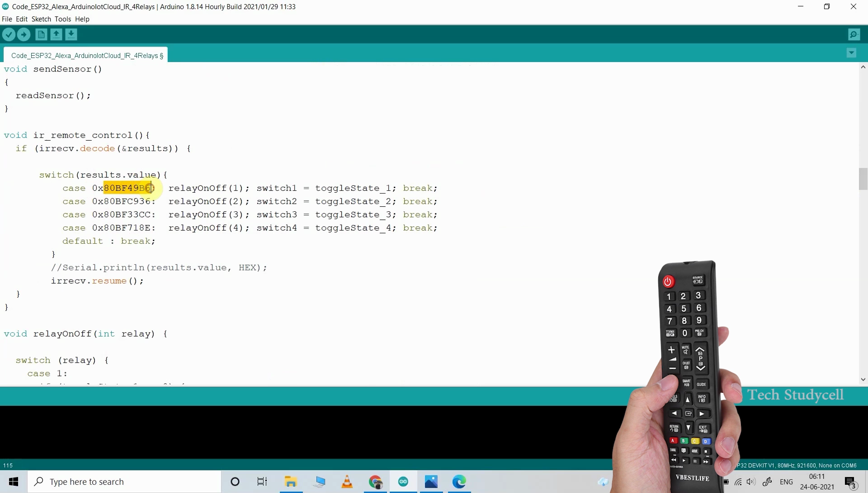Select the Edit menu item
868x493 pixels.
pos(21,19)
